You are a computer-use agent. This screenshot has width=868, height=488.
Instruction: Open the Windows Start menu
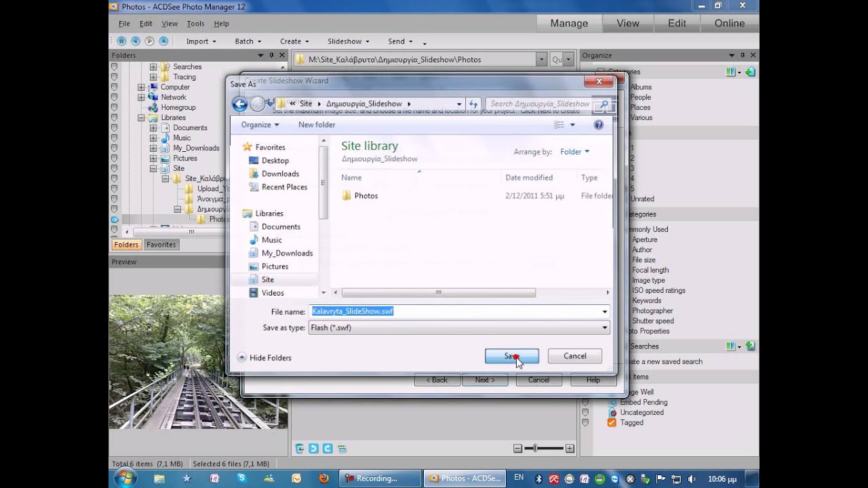(125, 478)
